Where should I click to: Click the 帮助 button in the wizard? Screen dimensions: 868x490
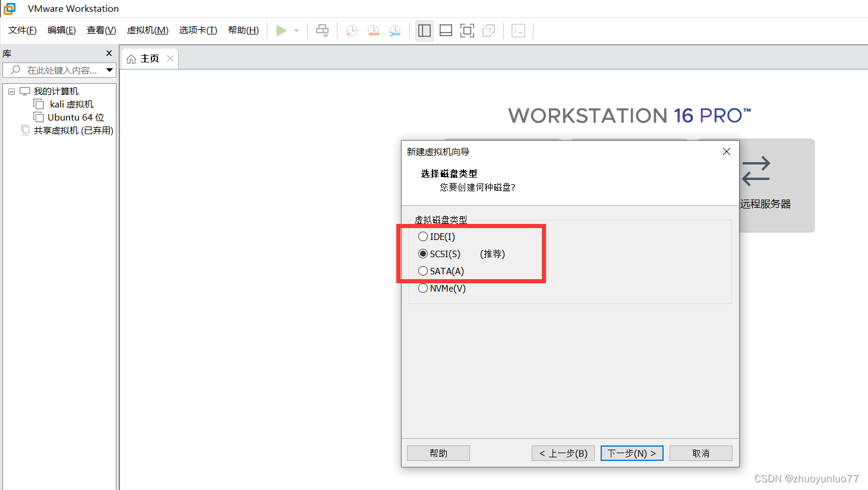(x=438, y=453)
